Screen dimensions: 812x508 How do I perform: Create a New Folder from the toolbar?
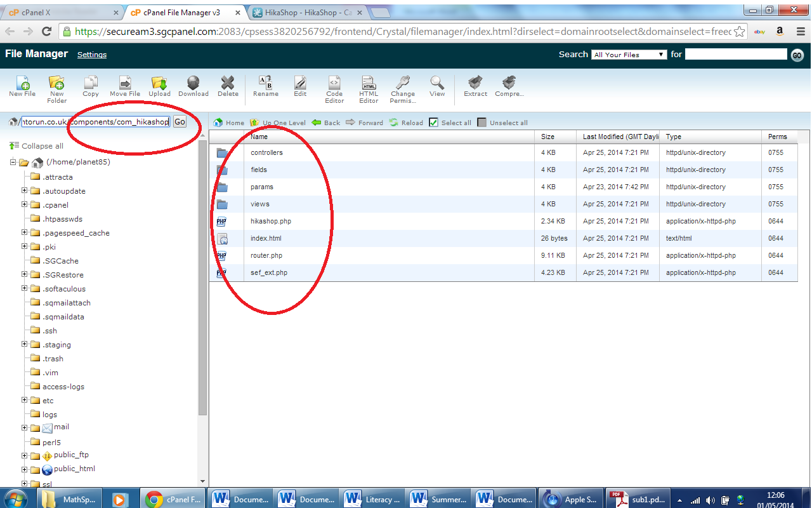56,83
